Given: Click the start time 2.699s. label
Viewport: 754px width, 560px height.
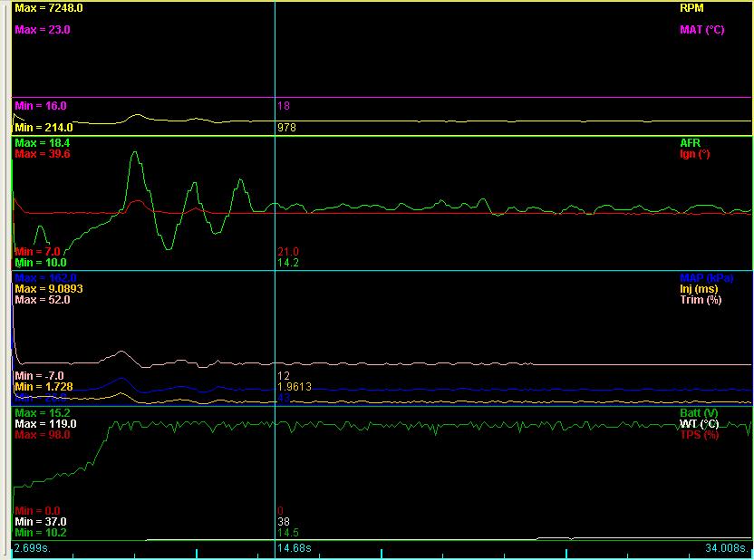Looking at the screenshot, I should point(33,548).
